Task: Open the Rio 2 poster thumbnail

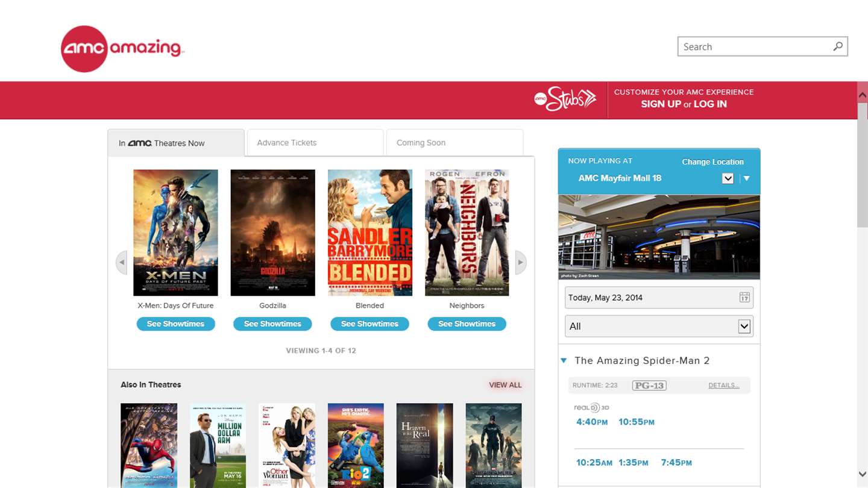Action: [356, 445]
